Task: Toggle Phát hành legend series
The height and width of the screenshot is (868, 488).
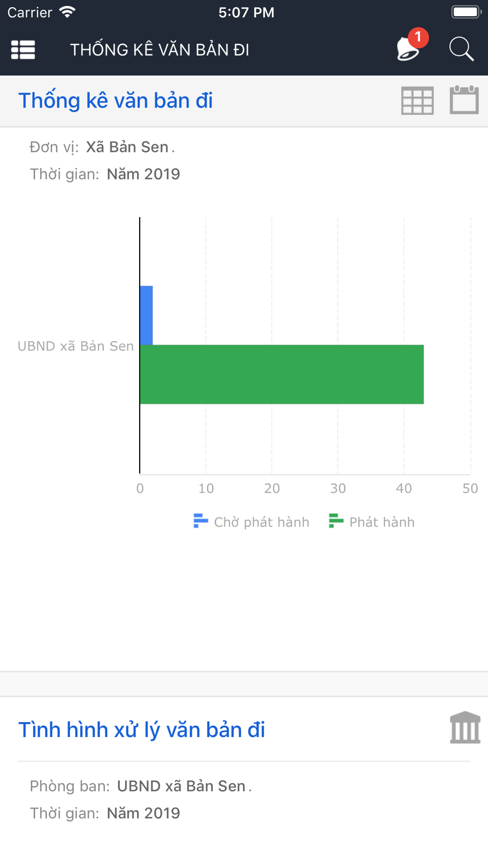Action: click(372, 522)
